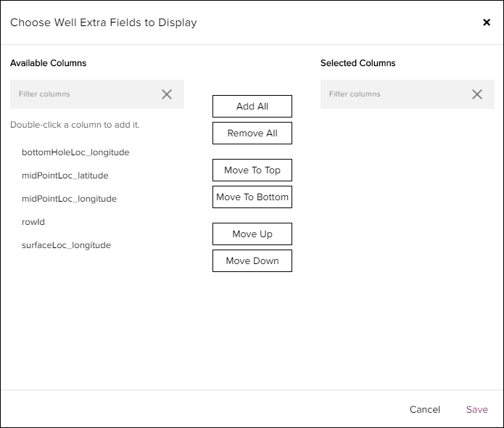Hit the Move Down button
This screenshot has height=428, width=504.
pos(252,261)
